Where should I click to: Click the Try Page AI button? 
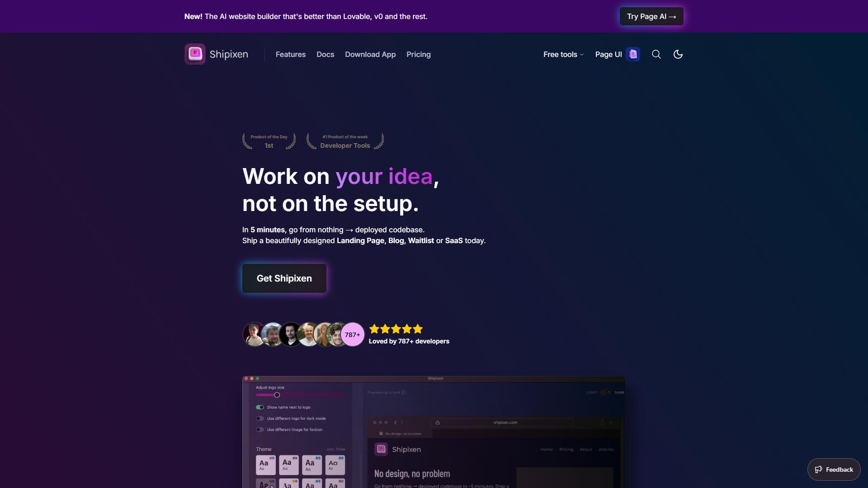point(651,16)
